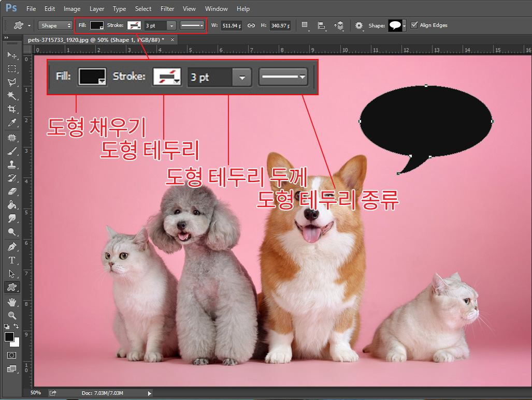532x400 pixels.
Task: Select the Clone Stamp tool
Action: point(12,165)
